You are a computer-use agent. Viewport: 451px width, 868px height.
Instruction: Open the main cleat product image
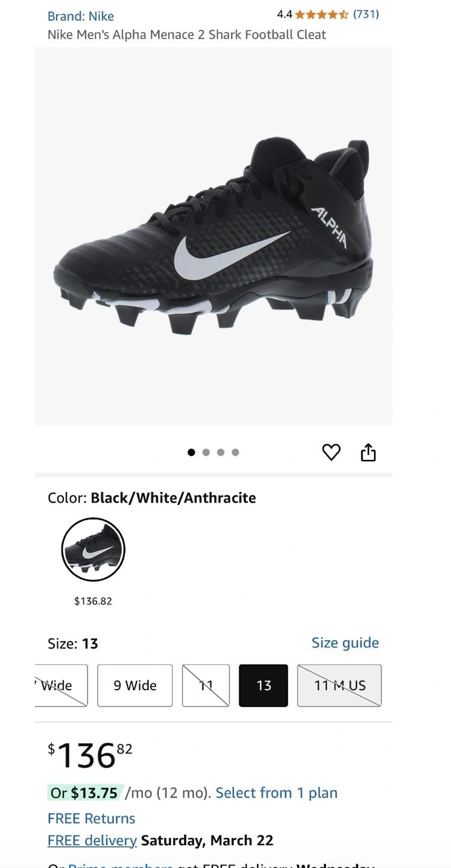pyautogui.click(x=213, y=236)
